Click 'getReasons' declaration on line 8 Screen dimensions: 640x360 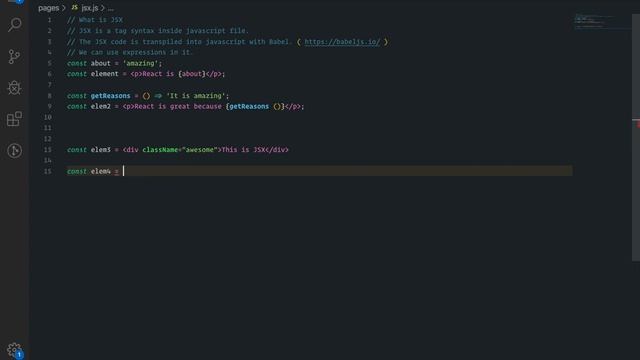[x=110, y=96]
